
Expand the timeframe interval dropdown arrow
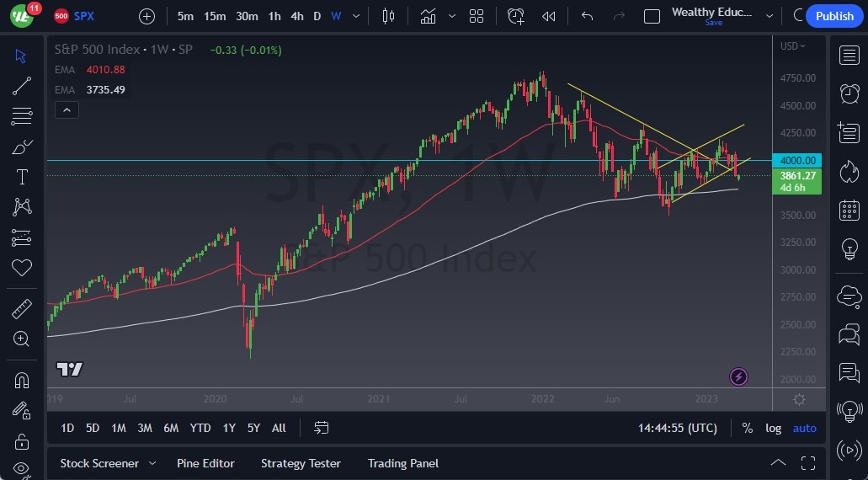pos(357,16)
